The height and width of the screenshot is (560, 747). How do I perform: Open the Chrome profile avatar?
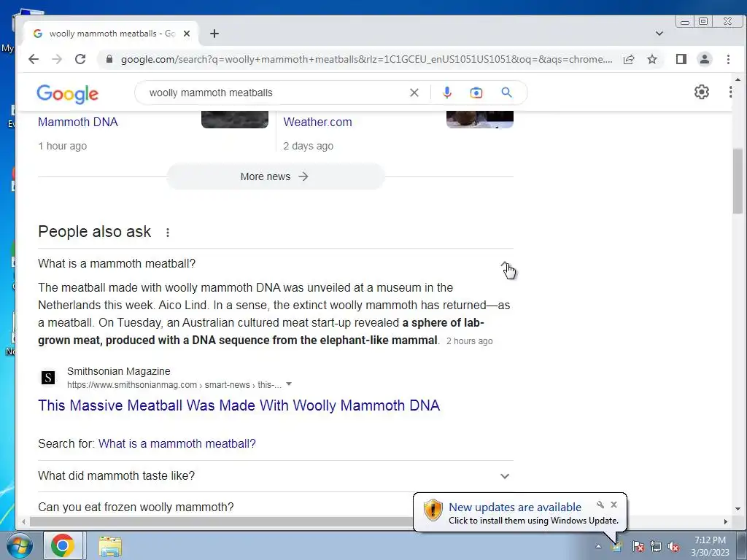coord(705,59)
